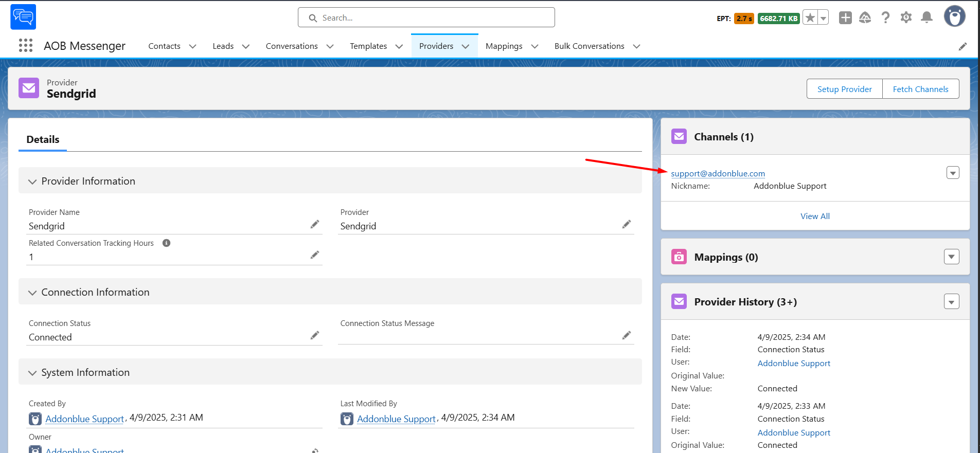Click the Trailhead guidance cloud icon
980x453 pixels.
[x=865, y=18]
